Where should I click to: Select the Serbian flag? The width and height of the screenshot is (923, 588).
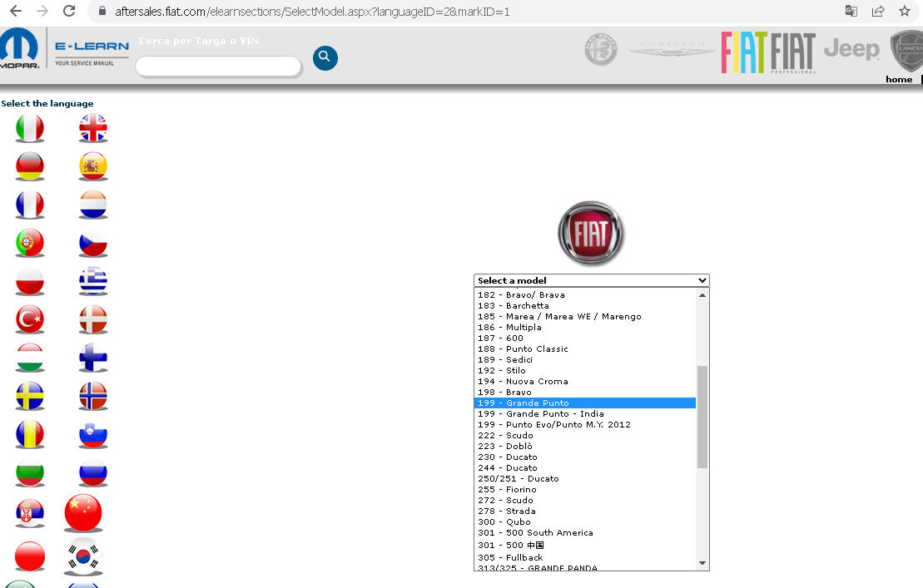[x=30, y=513]
